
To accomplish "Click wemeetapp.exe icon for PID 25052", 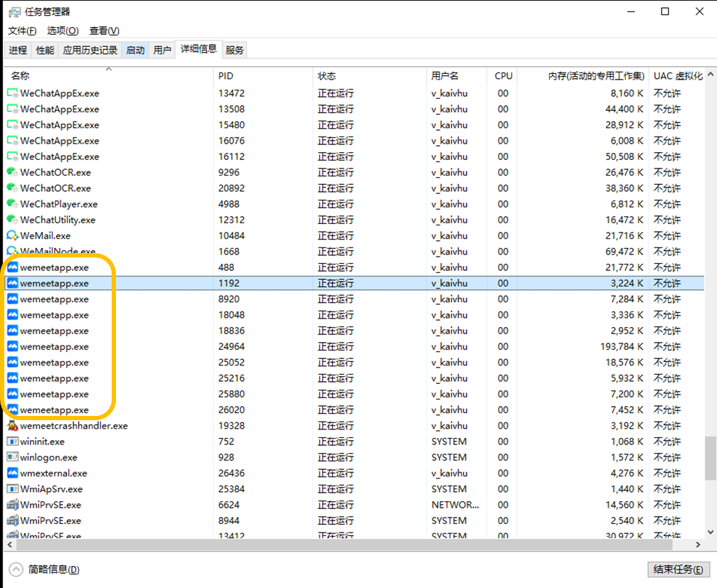I will click(x=13, y=362).
